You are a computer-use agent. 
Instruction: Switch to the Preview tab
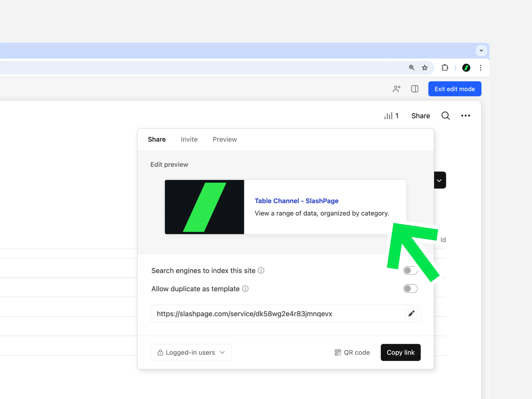point(225,140)
